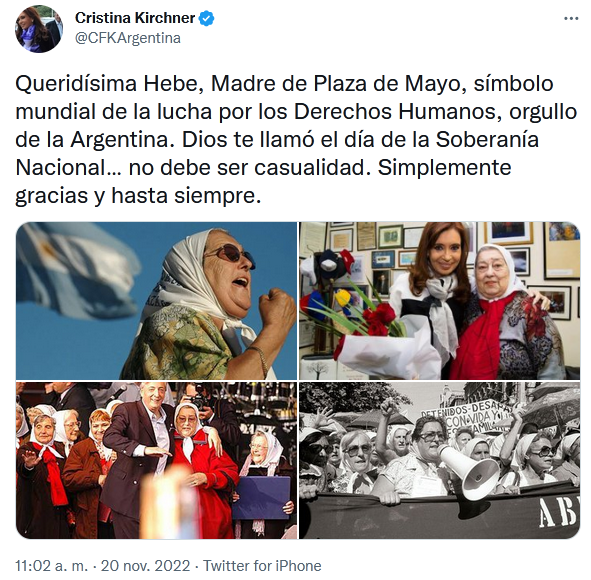The height and width of the screenshot is (580, 591).
Task: Click the 20 nov. 2022 date
Action: tap(145, 566)
